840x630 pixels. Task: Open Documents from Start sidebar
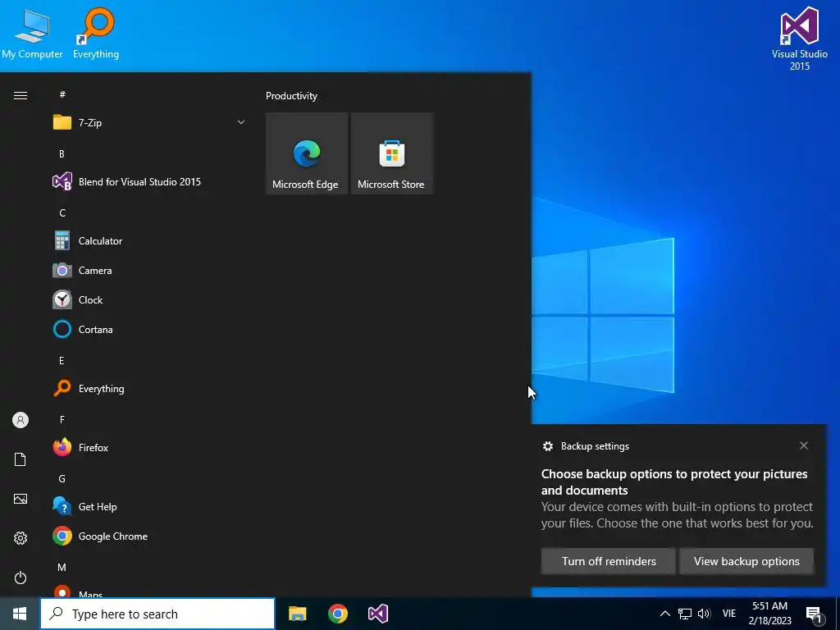[21, 459]
